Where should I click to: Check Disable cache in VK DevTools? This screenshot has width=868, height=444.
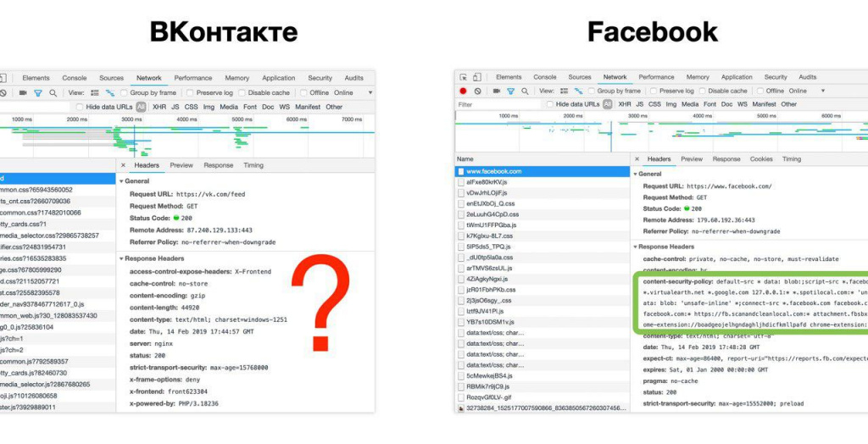coord(242,93)
